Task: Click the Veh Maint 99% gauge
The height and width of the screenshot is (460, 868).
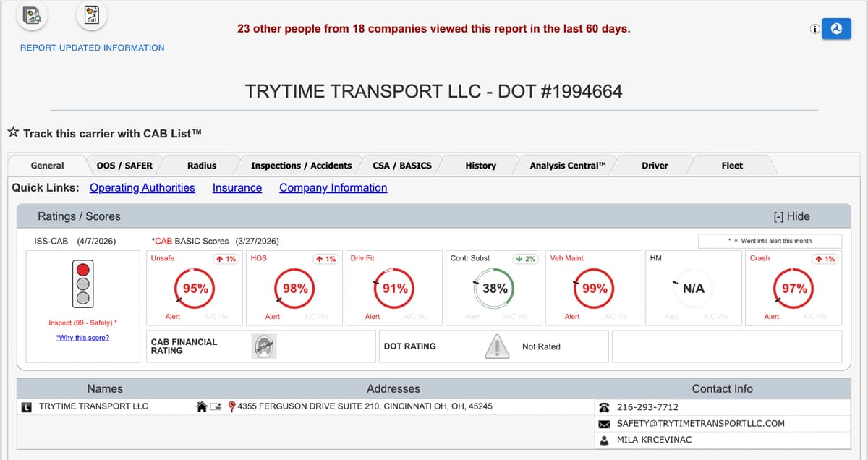Action: click(x=595, y=288)
